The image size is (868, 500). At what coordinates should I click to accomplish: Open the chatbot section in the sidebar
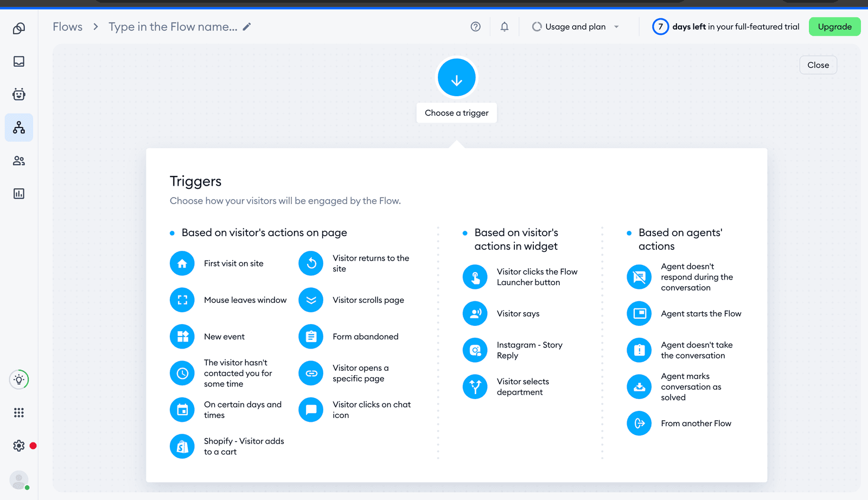(x=19, y=94)
